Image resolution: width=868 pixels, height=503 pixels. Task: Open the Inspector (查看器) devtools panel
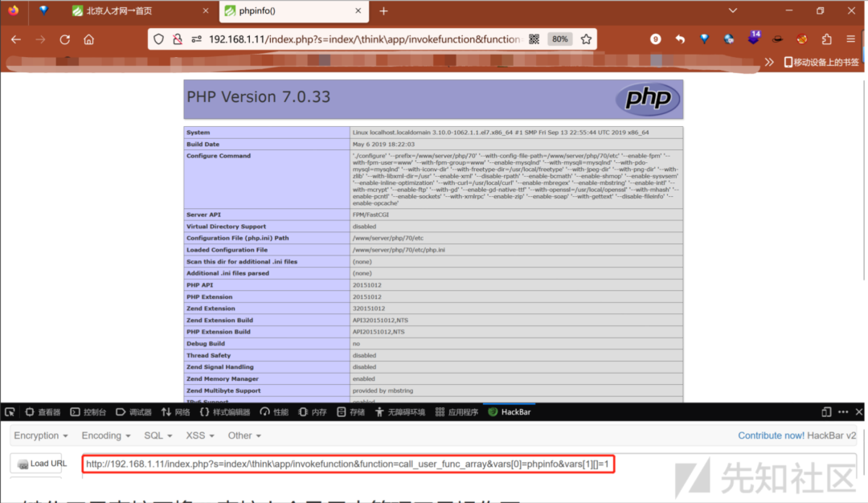pyautogui.click(x=43, y=411)
